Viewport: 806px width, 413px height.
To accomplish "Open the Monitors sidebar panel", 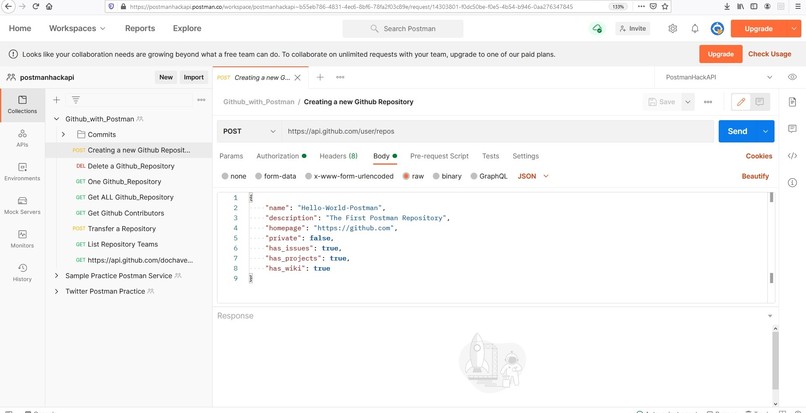I will (x=22, y=239).
